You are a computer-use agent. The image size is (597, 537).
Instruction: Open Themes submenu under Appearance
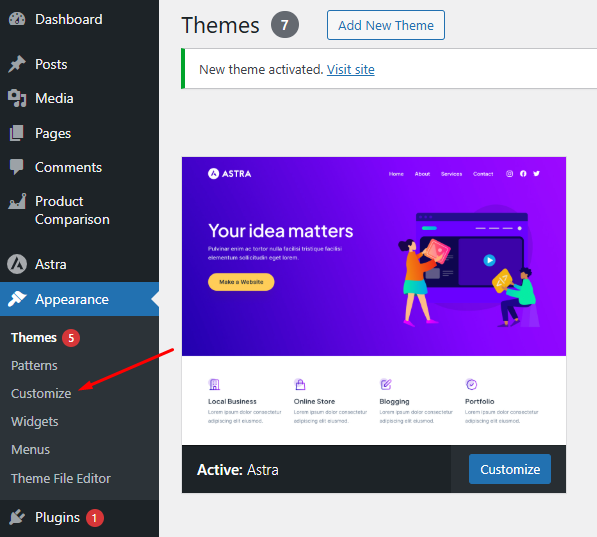click(x=34, y=337)
